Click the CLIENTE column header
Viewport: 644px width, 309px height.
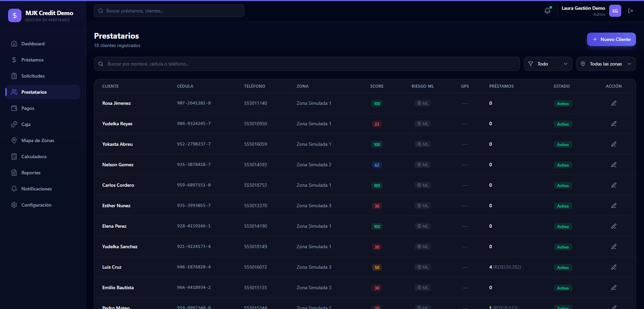110,86
